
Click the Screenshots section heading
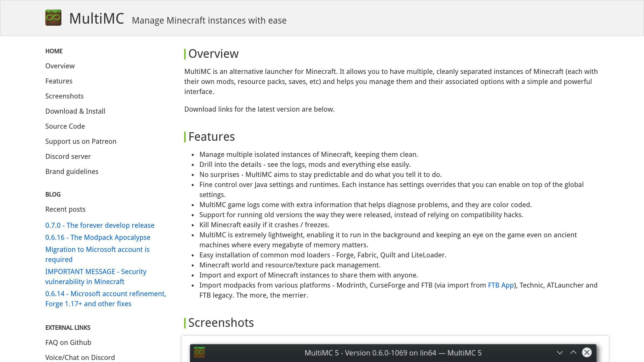tap(221, 323)
